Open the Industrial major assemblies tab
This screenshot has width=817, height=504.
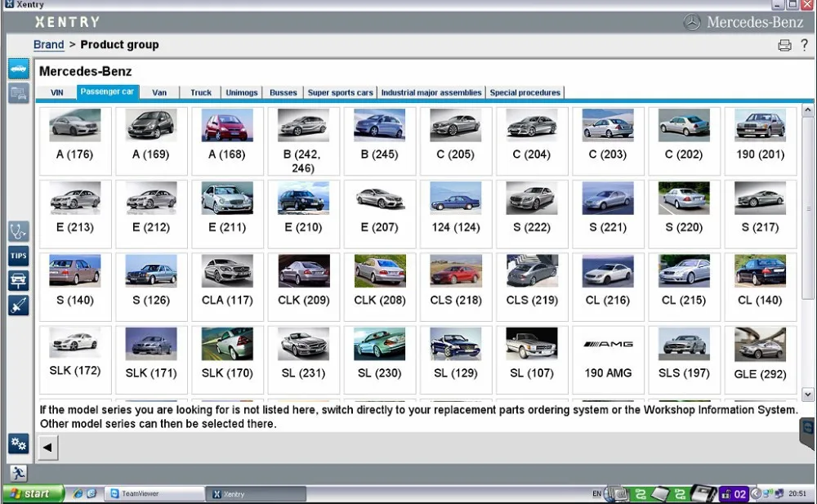point(431,93)
